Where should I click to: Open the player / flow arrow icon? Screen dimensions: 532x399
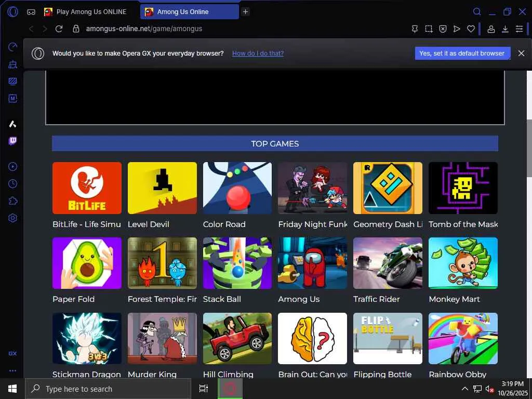pyautogui.click(x=457, y=29)
